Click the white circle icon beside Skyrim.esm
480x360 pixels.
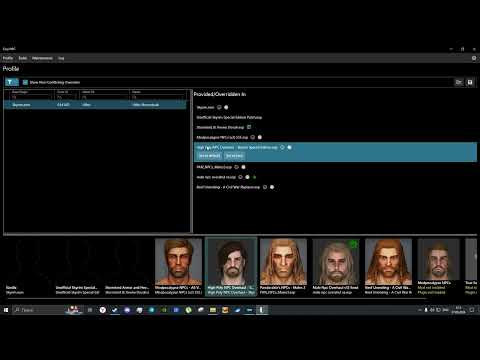point(226,107)
